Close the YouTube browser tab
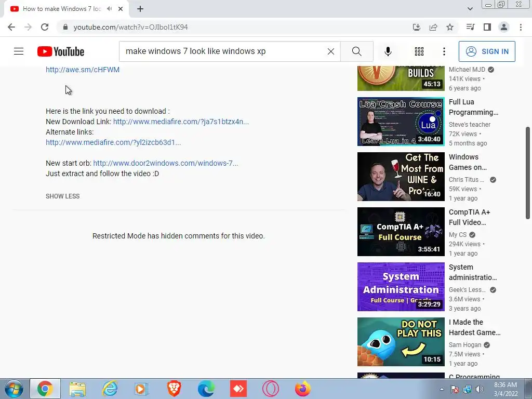The height and width of the screenshot is (399, 532). (121, 9)
